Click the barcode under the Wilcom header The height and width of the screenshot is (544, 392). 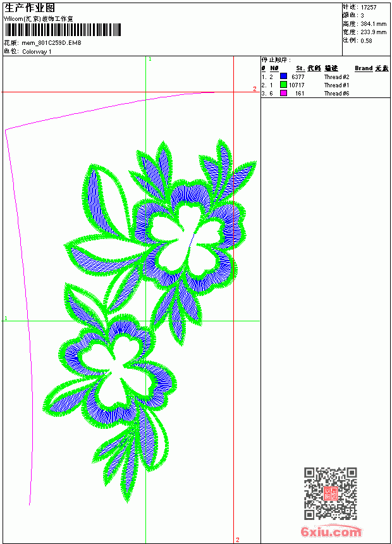[x=63, y=30]
